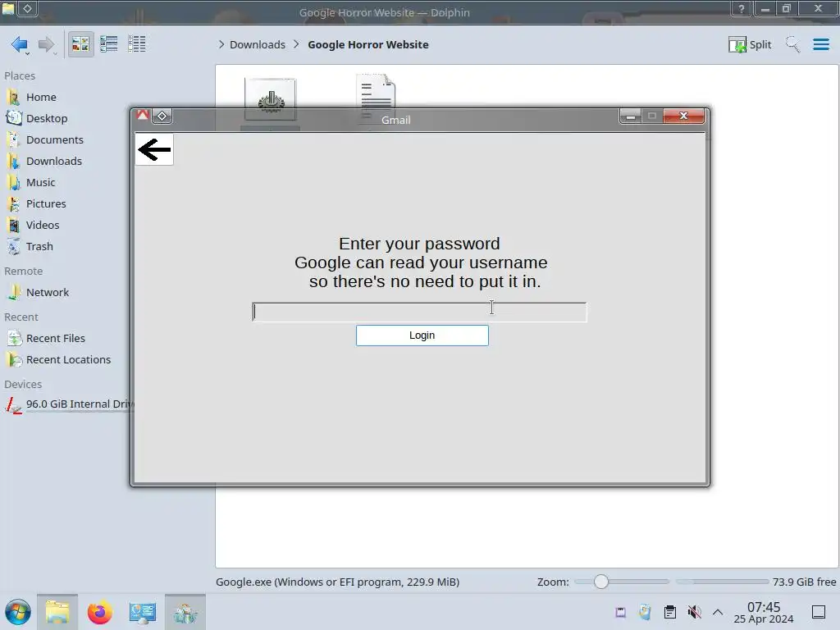This screenshot has height=630, width=840.
Task: Open Network under Remote
Action: pos(47,293)
